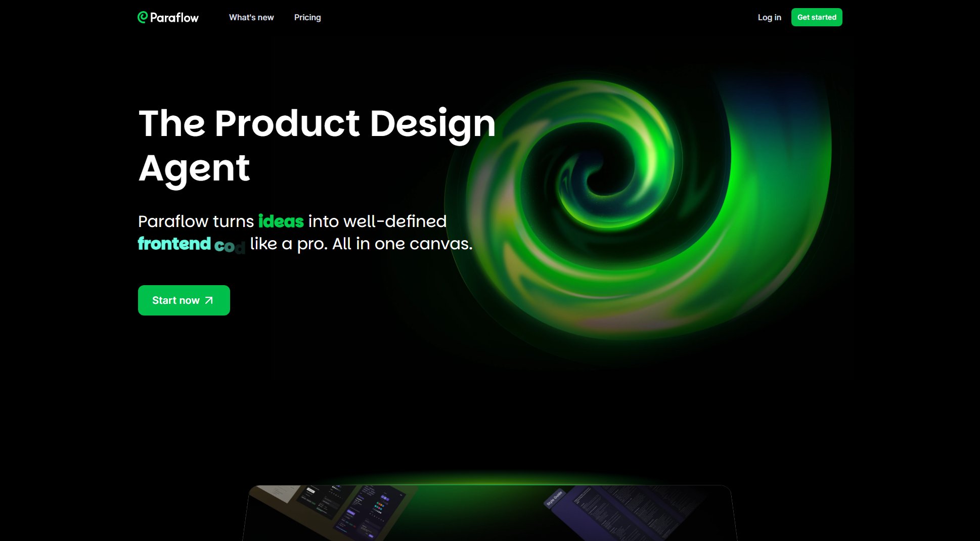The image size is (980, 541).
Task: Click the diagonal arrow icon in Start now
Action: point(209,300)
